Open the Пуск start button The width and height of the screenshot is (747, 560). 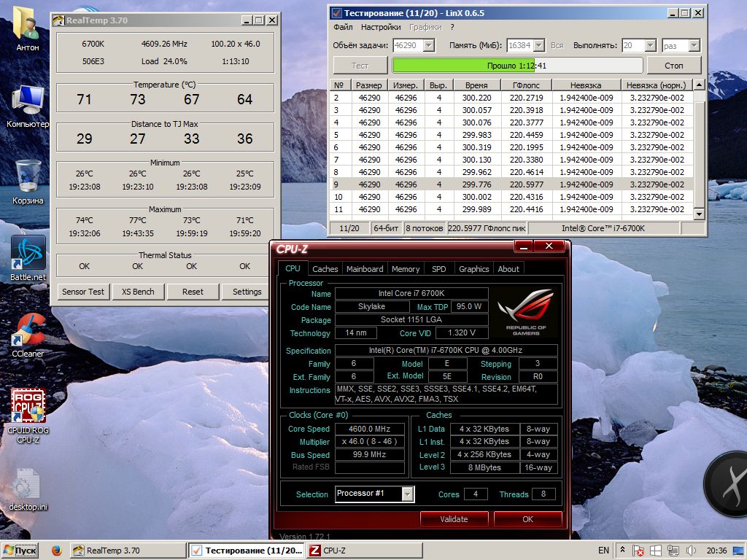coord(20,551)
